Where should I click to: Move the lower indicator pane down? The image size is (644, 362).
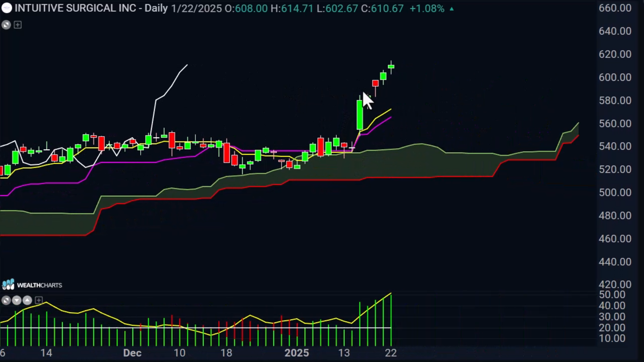tap(17, 300)
